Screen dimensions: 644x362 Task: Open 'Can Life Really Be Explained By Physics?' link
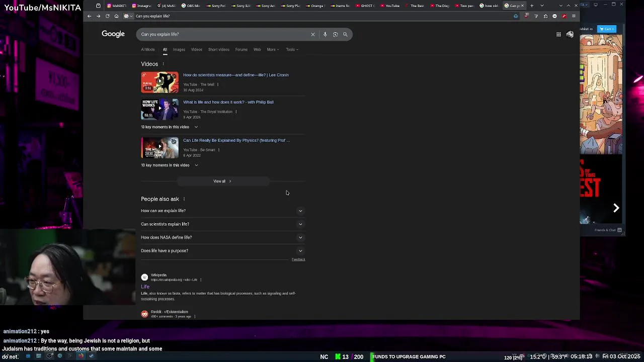(236, 140)
